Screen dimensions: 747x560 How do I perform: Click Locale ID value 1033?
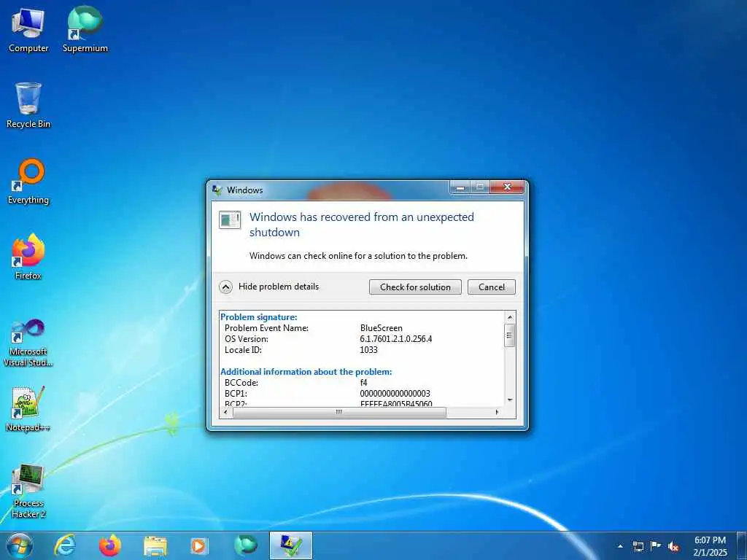tap(368, 350)
